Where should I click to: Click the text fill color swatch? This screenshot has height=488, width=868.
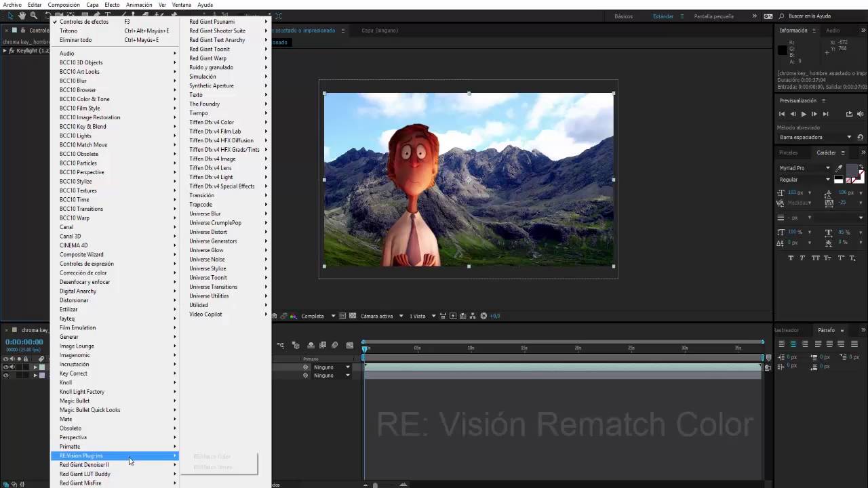coord(852,170)
